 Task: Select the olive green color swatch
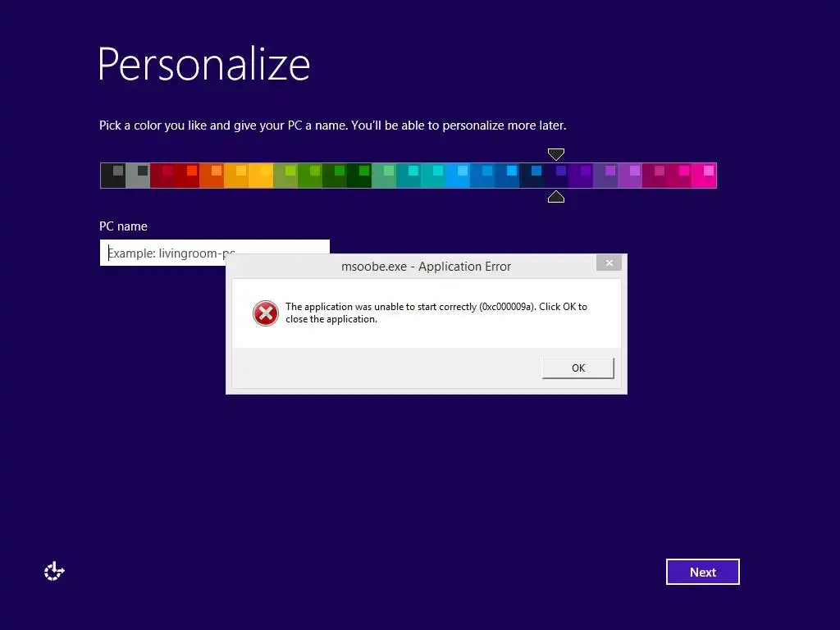pyautogui.click(x=285, y=176)
